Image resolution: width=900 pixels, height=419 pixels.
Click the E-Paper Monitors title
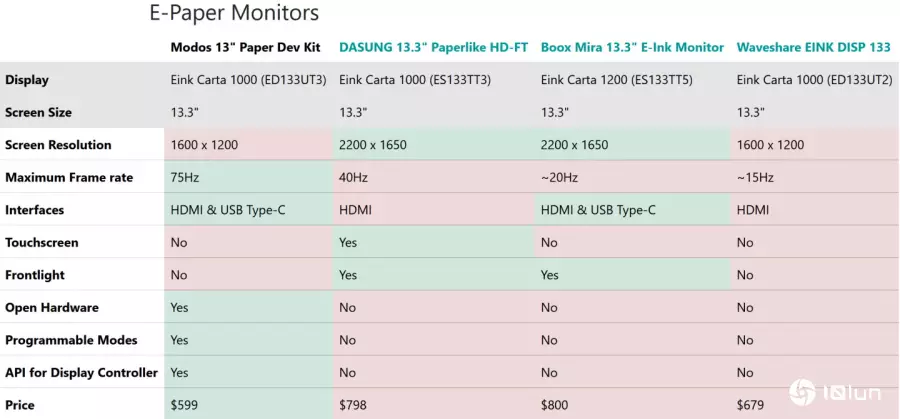tap(234, 13)
